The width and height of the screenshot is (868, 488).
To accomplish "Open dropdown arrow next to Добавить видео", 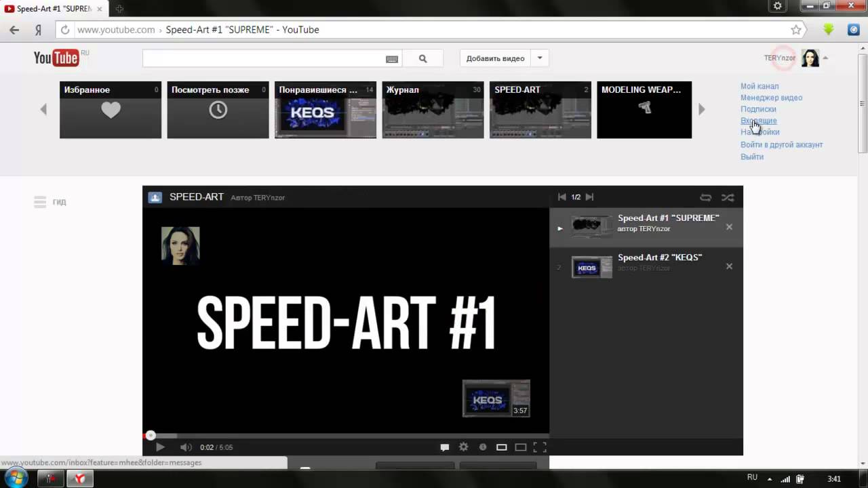I will 540,58.
